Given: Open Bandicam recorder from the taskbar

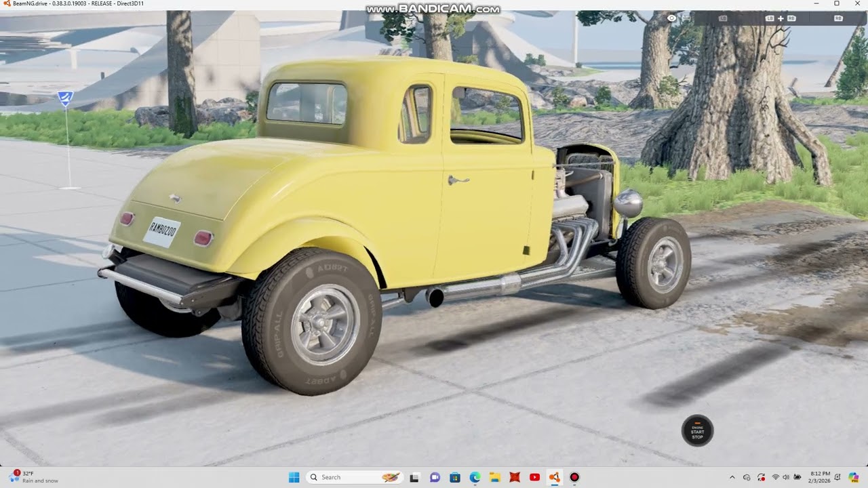Looking at the screenshot, I should (x=574, y=477).
